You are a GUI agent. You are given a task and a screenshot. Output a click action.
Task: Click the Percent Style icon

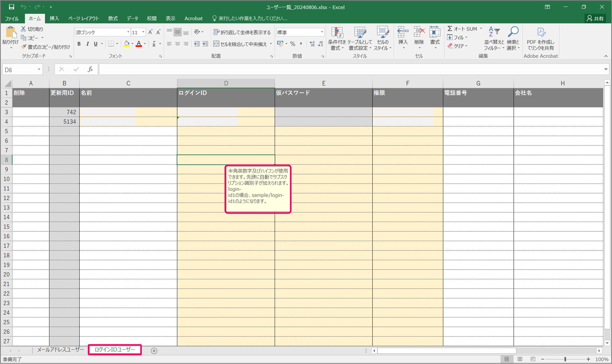coord(293,44)
